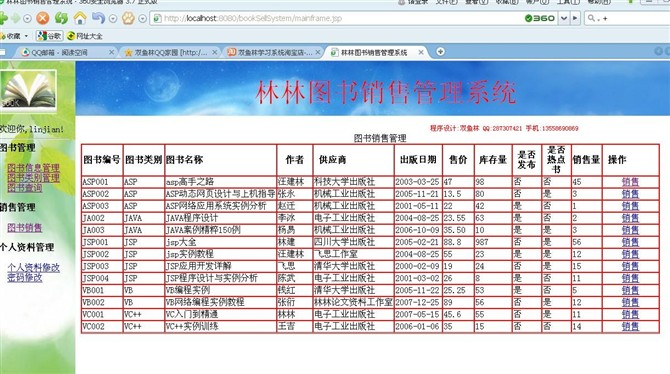Click the paw print icon in toolbar
Viewport: 670px width, 374px height.
coord(128,18)
